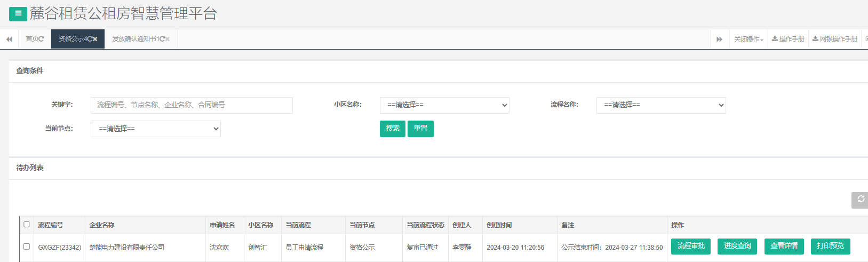Expand the 关闭操作 menu
The image size is (868, 262).
coord(748,39)
